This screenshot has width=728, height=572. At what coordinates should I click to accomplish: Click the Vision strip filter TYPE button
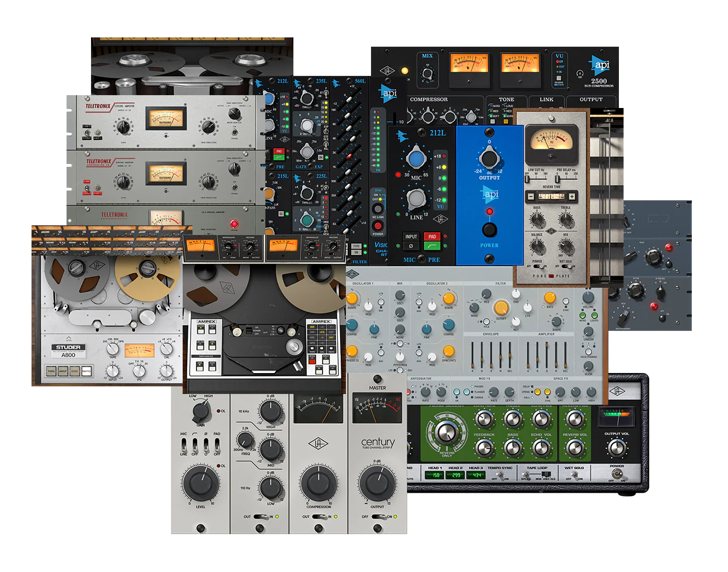(x=356, y=246)
